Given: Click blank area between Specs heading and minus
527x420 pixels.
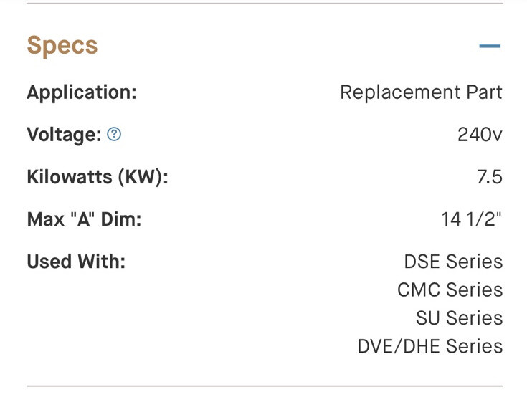Looking at the screenshot, I should (287, 47).
